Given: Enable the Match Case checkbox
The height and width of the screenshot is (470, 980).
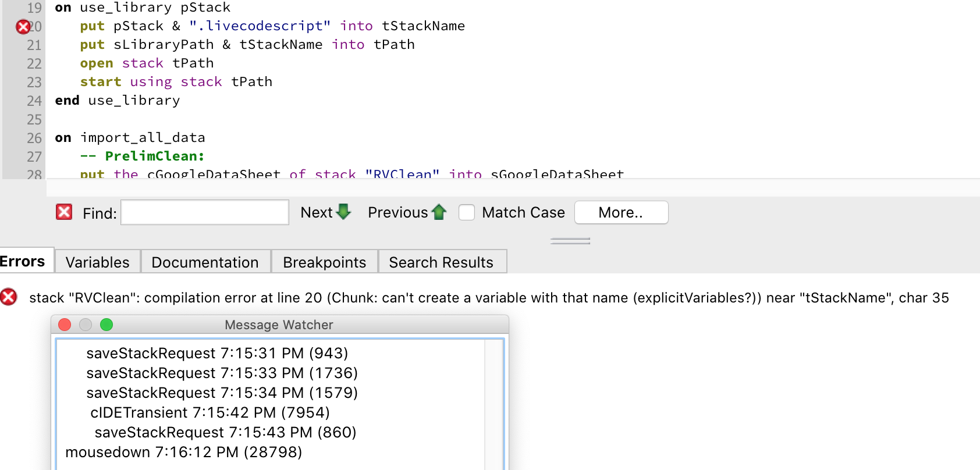Looking at the screenshot, I should 467,212.
